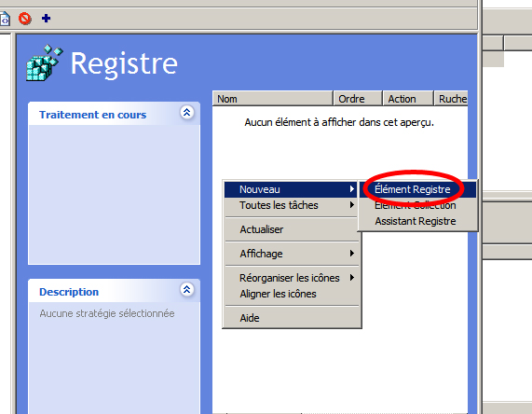Click the Ruche column header

pos(451,99)
